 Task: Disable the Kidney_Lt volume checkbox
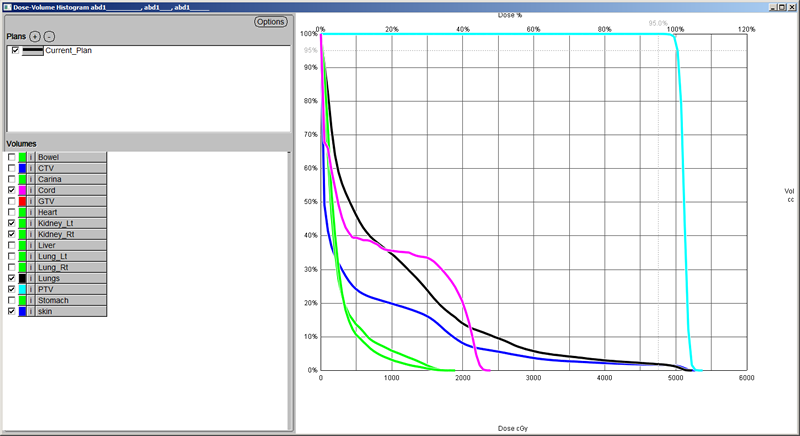coord(12,223)
